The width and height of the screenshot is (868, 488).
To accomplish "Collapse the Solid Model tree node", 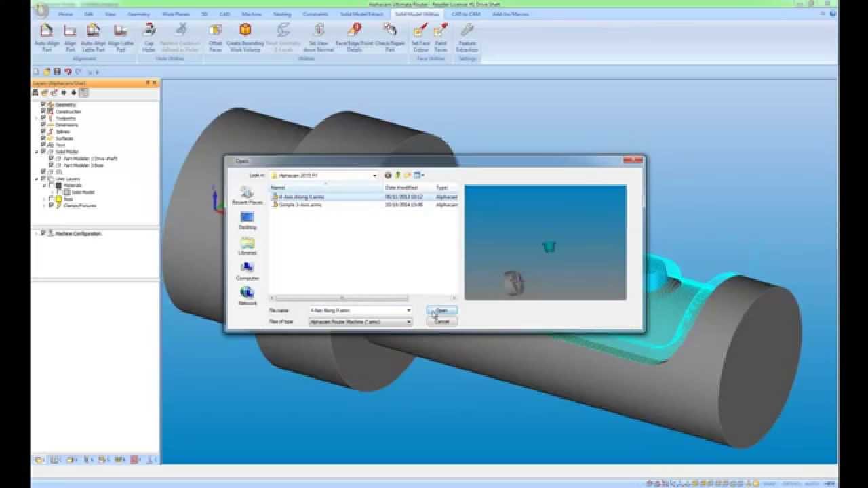I will pyautogui.click(x=37, y=152).
